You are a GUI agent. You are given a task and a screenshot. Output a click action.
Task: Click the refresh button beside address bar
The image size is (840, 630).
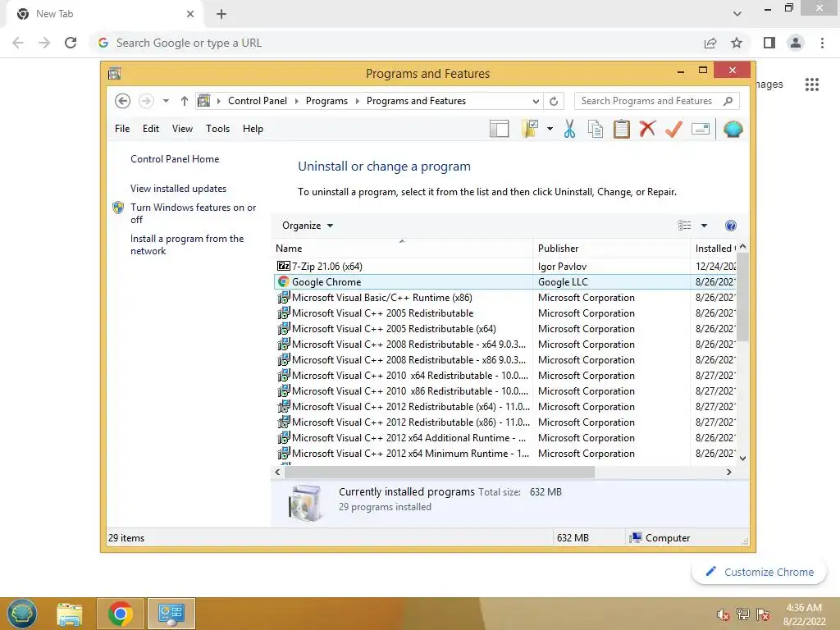(554, 101)
